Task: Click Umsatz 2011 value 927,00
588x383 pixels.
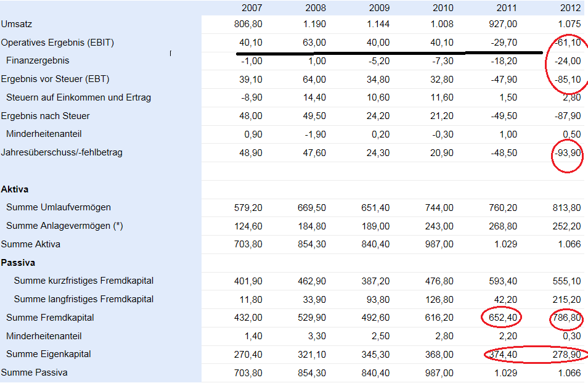Action: (x=503, y=24)
